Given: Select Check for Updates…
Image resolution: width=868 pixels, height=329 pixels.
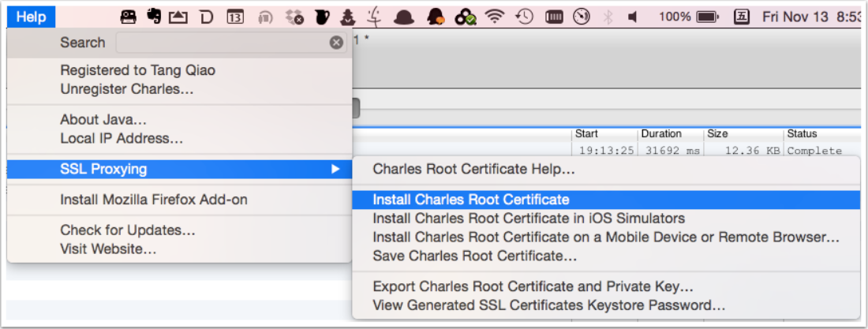Looking at the screenshot, I should coord(128,230).
